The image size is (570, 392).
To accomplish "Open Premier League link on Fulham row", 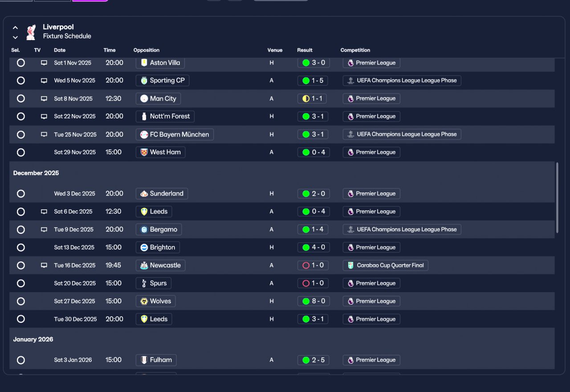I will coord(371,360).
